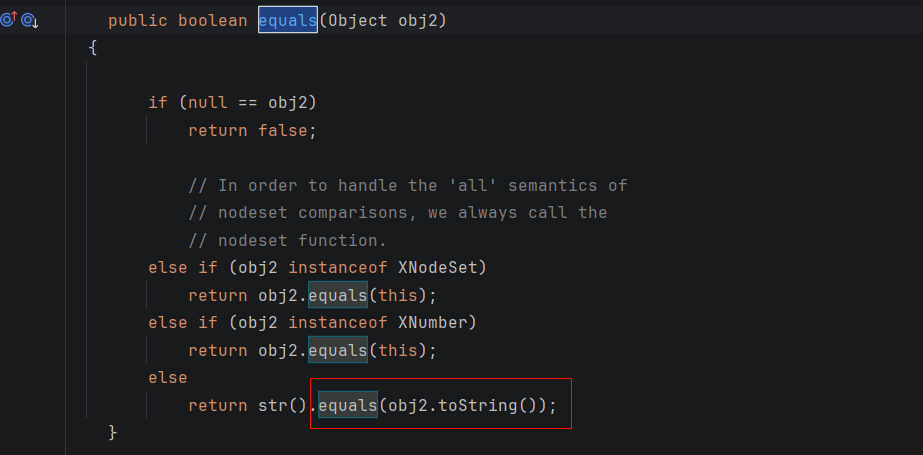Viewport: 923px width, 455px height.
Task: Click the comment mentioning 'all' semantics
Action: (x=407, y=186)
